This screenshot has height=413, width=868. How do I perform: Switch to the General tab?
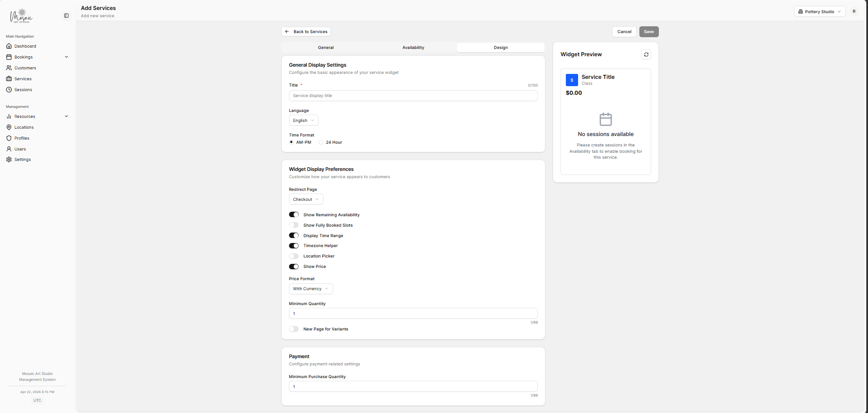[325, 47]
